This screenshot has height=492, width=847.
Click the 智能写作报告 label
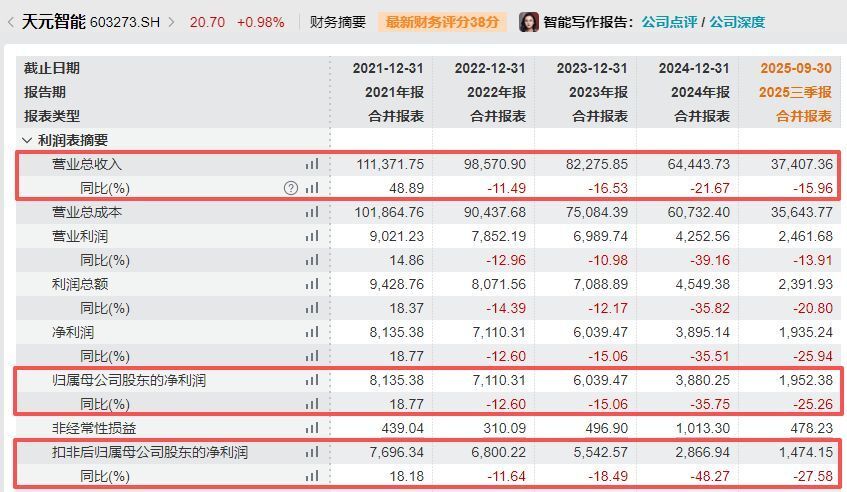click(588, 22)
